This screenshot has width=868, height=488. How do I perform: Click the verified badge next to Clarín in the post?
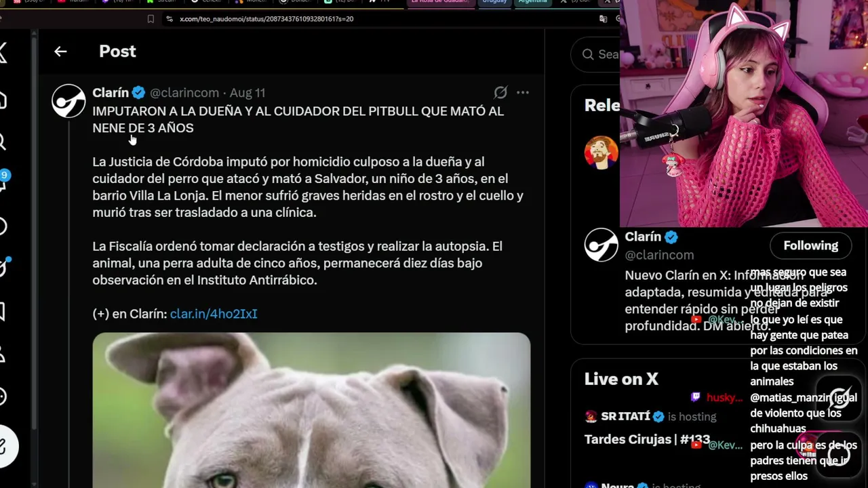[138, 93]
